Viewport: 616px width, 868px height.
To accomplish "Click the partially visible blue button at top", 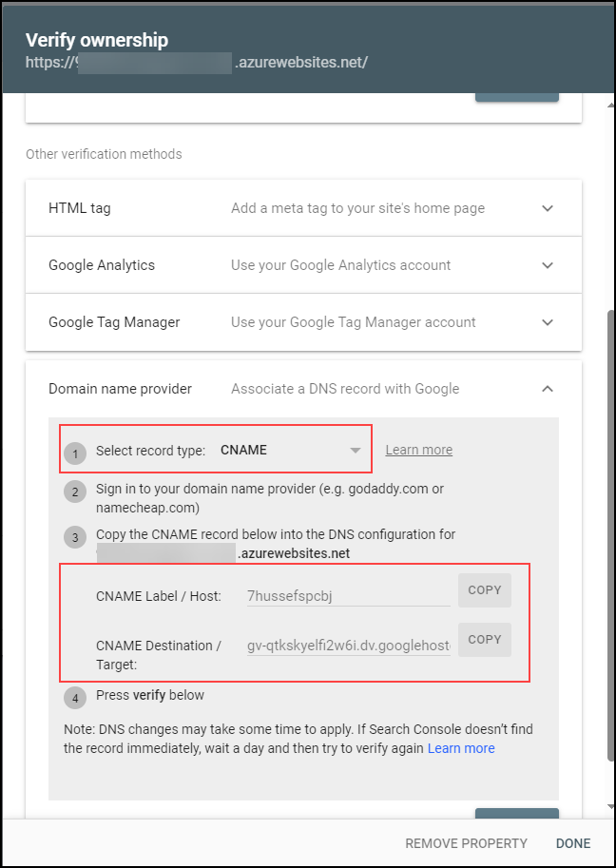I will [x=516, y=96].
